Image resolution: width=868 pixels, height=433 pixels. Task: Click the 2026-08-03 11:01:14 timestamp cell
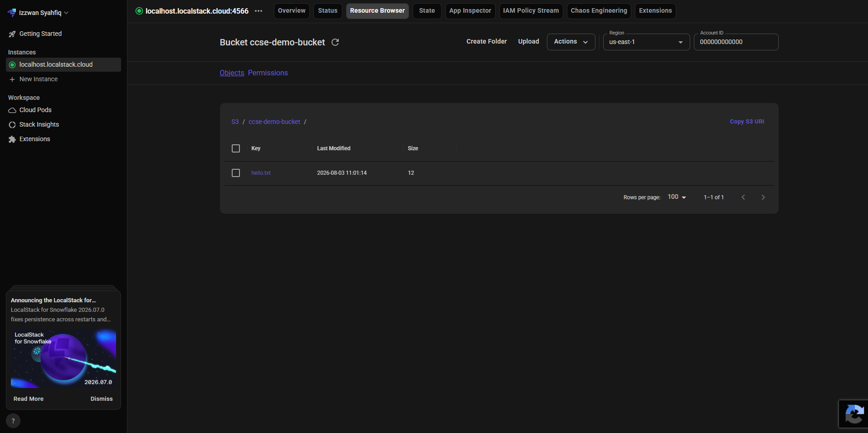(342, 173)
